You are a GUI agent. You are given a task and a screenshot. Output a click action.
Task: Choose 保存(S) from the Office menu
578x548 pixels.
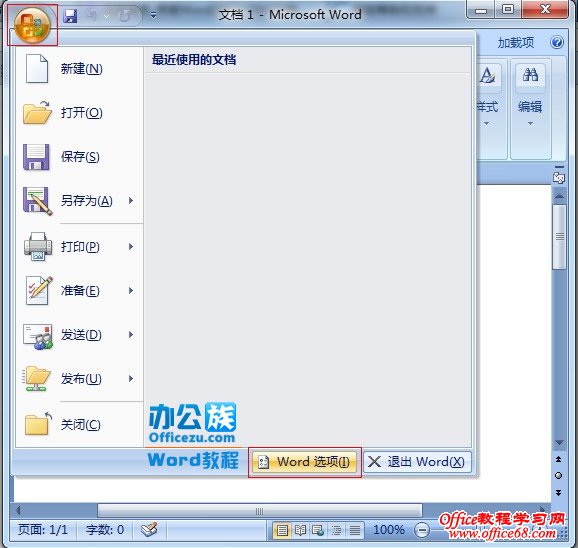(x=79, y=157)
